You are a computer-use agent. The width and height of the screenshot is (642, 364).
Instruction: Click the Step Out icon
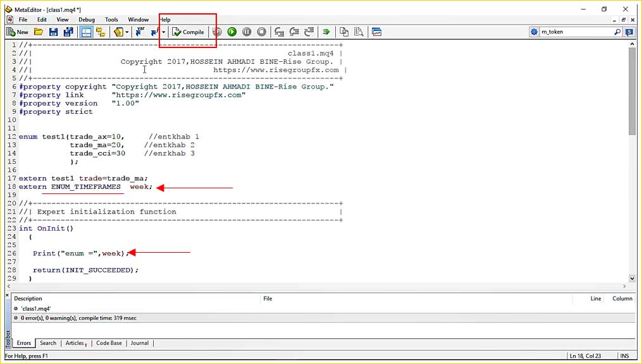309,32
